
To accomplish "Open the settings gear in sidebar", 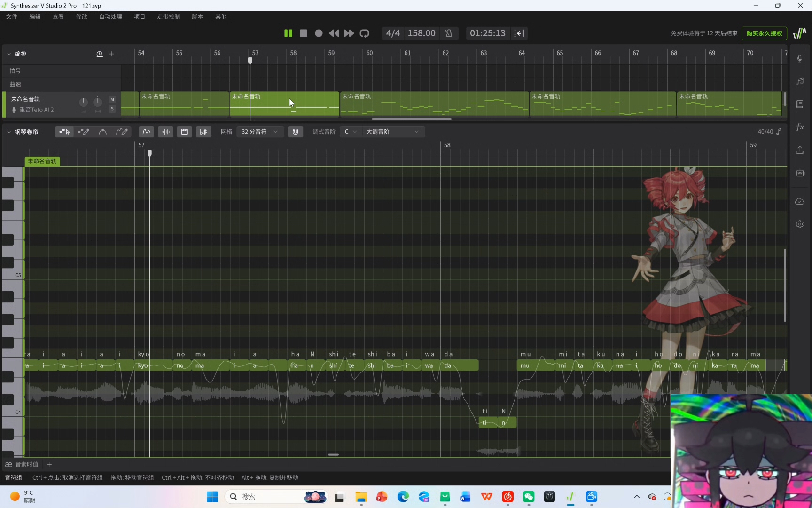I will pyautogui.click(x=800, y=224).
